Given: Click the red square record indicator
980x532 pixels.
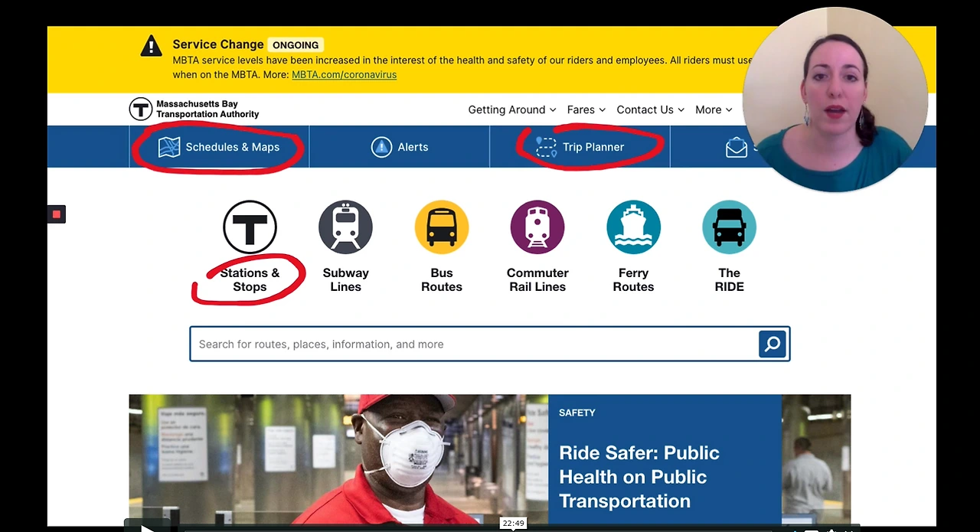Looking at the screenshot, I should tap(56, 214).
